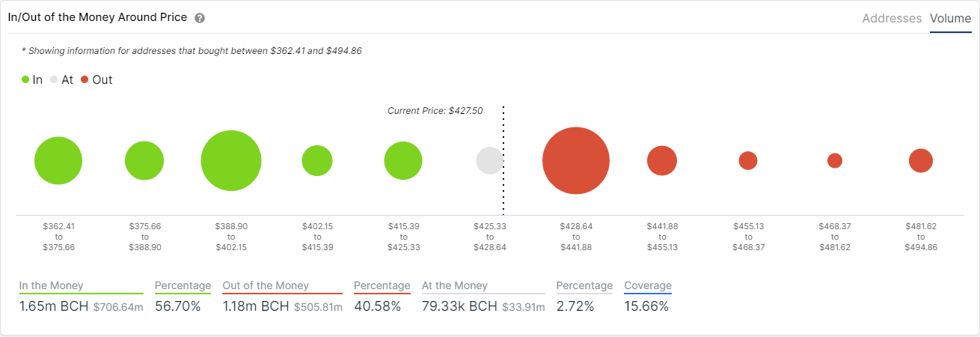Switch to the Addresses tab
980x337 pixels.
tap(892, 19)
